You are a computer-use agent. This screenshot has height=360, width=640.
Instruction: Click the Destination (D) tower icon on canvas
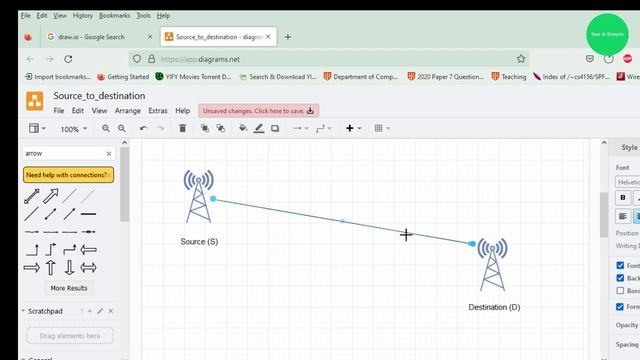[493, 264]
